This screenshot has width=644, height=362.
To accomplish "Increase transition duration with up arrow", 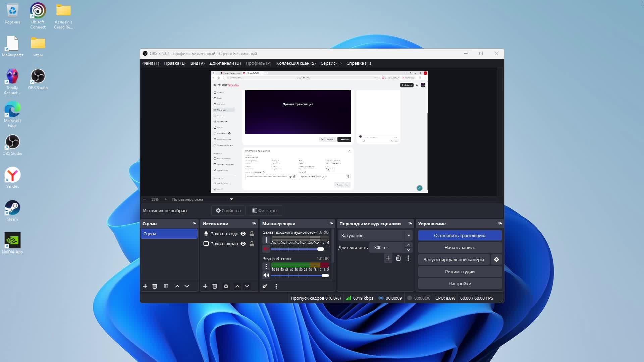I will 408,245.
